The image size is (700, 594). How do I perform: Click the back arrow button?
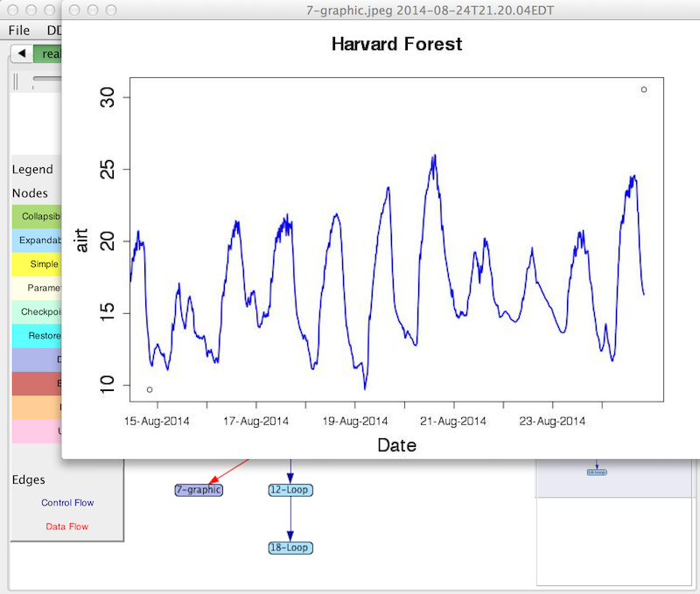click(x=21, y=53)
